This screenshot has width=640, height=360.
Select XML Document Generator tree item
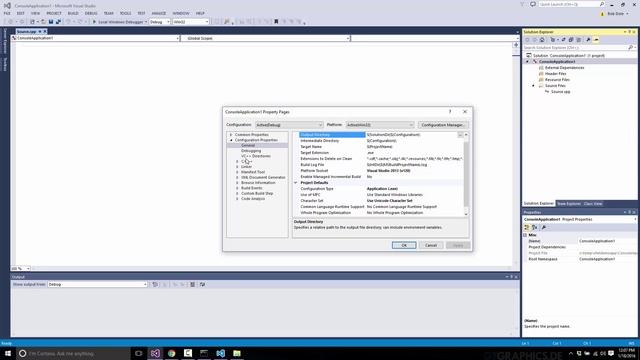pos(263,177)
